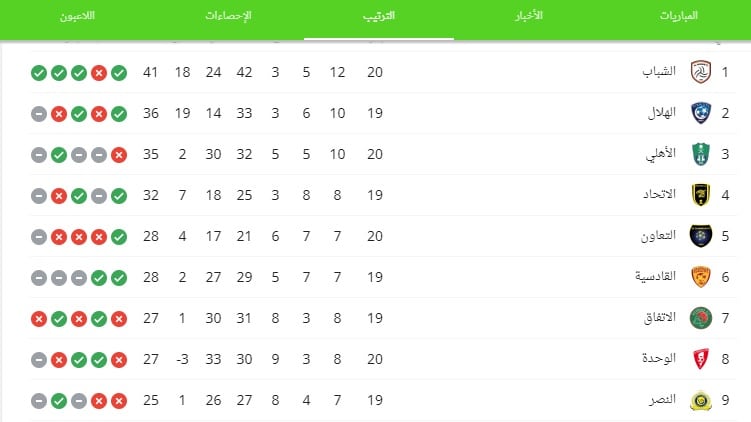Screen dimensions: 751x422
Task: Open the المباريات tab
Action: [x=678, y=16]
